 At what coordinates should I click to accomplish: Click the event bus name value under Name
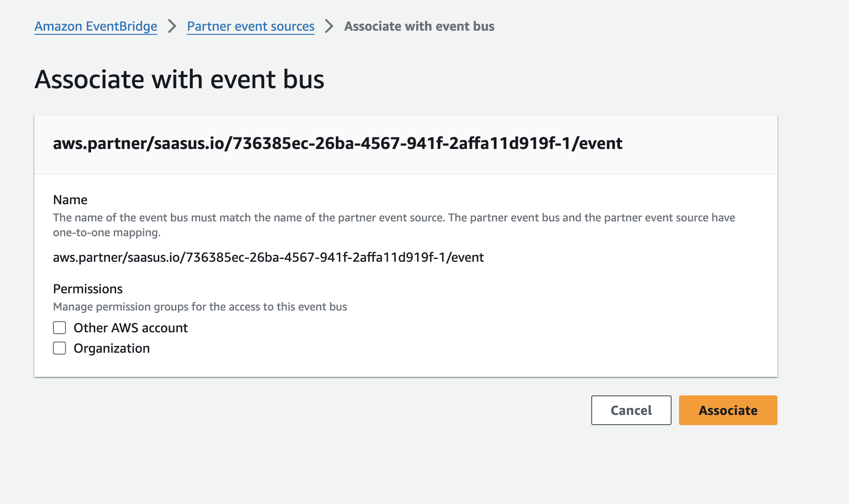pyautogui.click(x=268, y=257)
